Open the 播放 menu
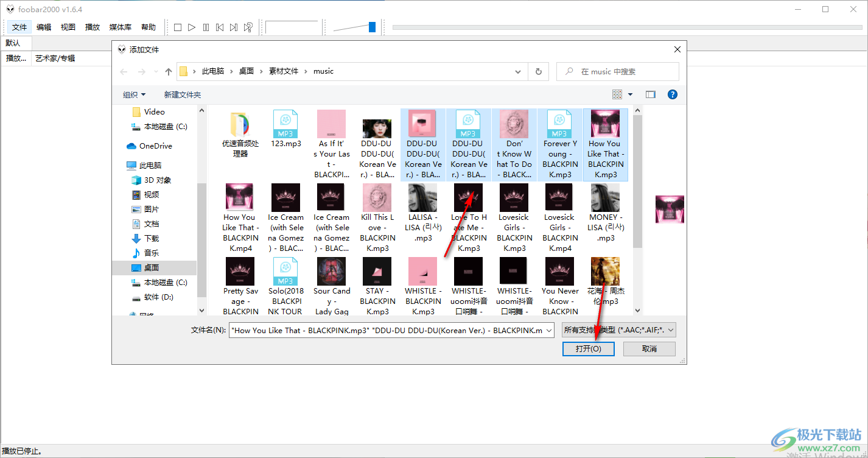Viewport: 868px width, 458px height. pos(93,27)
